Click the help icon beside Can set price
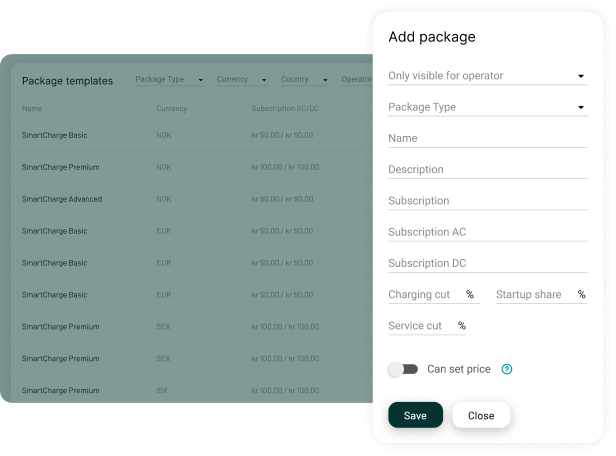This screenshot has height=456, width=616. point(507,369)
